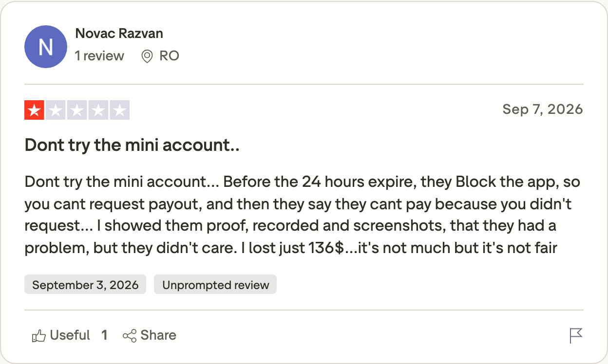608x364 pixels.
Task: Click the thumbs-up icon
Action: pos(38,336)
